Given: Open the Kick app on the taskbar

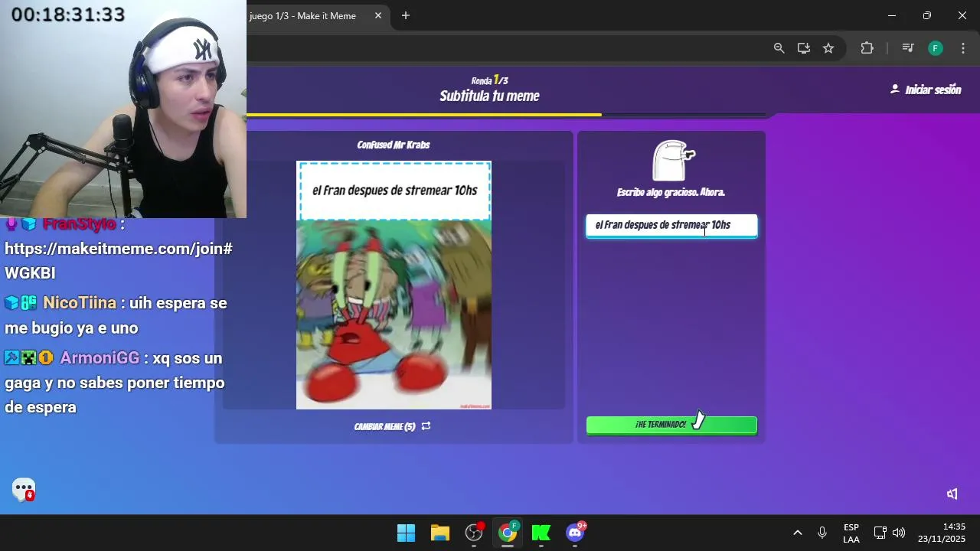Looking at the screenshot, I should pos(541,533).
